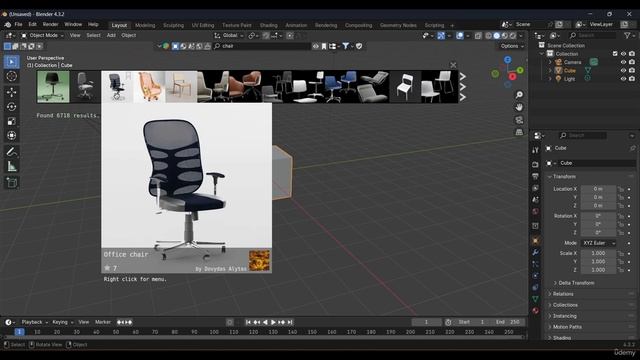This screenshot has width=640, height=360.
Task: Select the Select Box tool
Action: tap(11, 62)
